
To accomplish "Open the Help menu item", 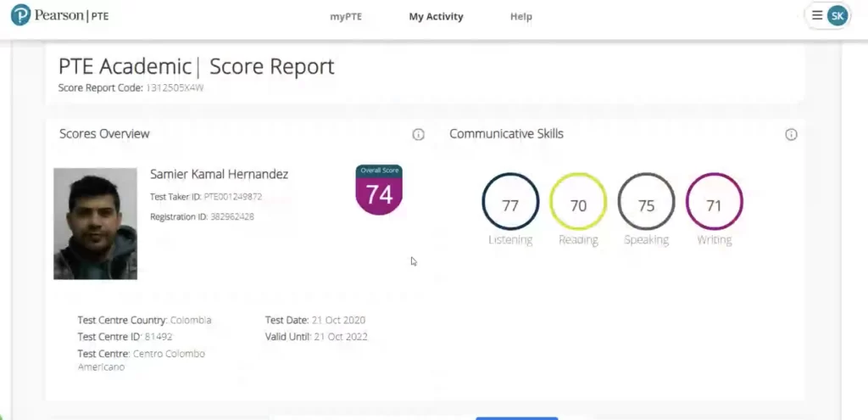I will click(521, 17).
